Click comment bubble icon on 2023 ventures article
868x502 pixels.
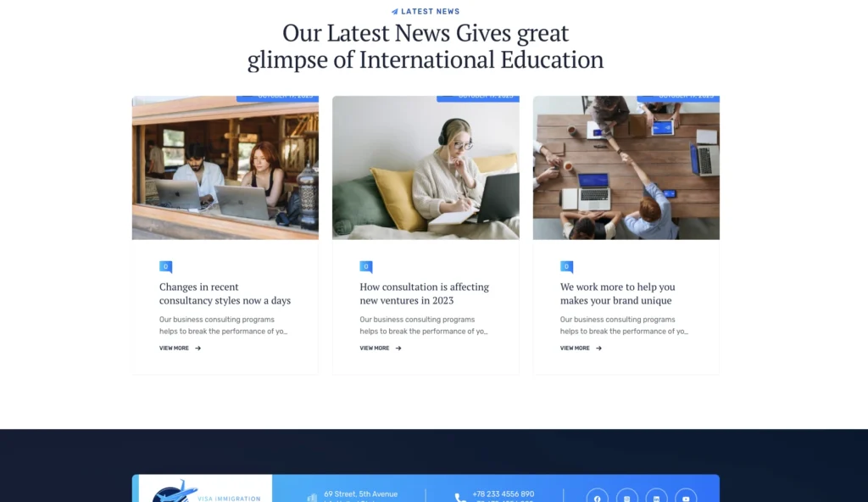pyautogui.click(x=365, y=266)
